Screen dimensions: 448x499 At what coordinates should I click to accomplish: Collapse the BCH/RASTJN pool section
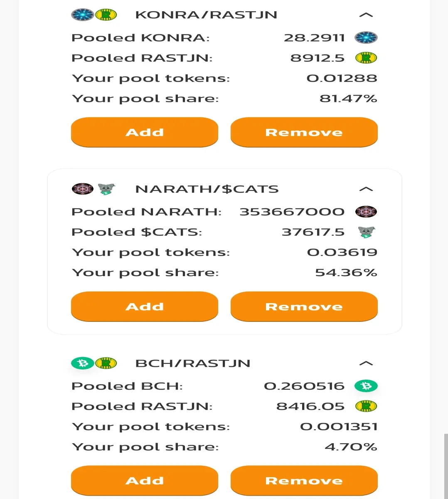pyautogui.click(x=366, y=363)
